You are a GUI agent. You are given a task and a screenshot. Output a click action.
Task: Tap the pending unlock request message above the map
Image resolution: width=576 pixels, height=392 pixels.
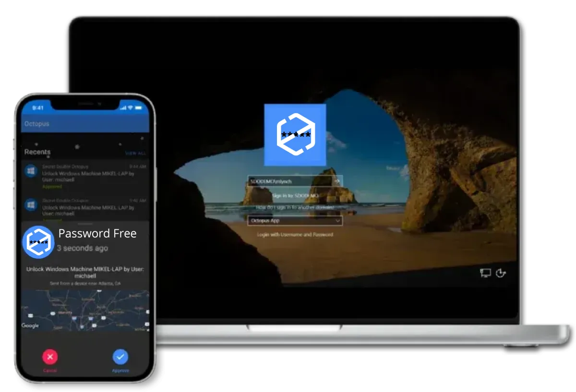click(85, 273)
